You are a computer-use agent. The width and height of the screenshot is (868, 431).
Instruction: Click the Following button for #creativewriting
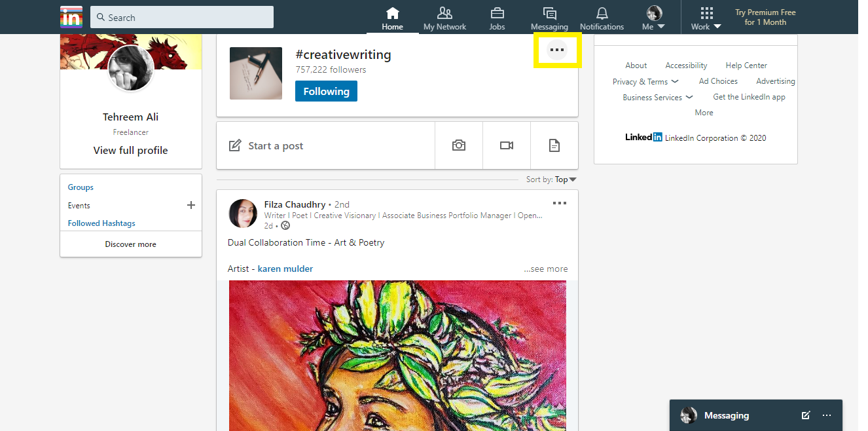click(326, 91)
